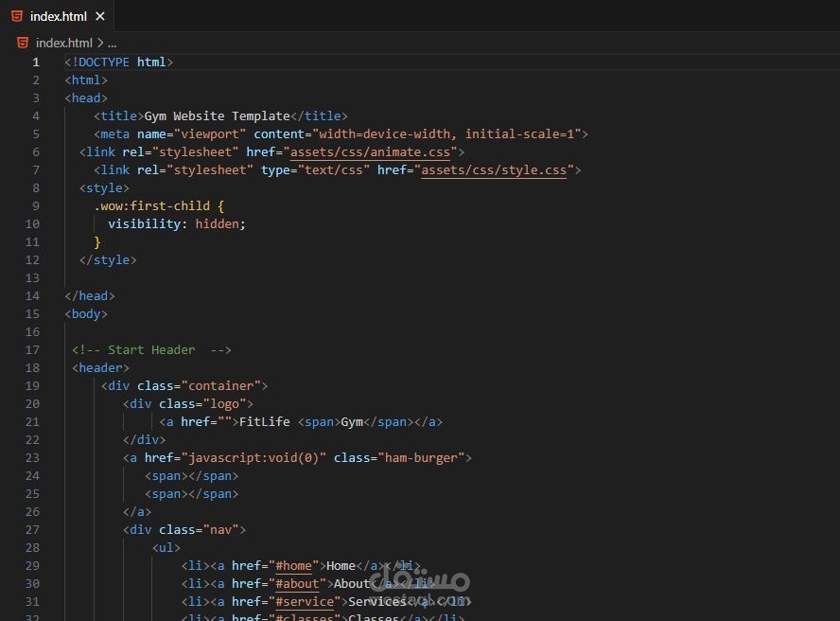Follow the #about href link
Viewport: 840px width, 621px height.
point(297,583)
